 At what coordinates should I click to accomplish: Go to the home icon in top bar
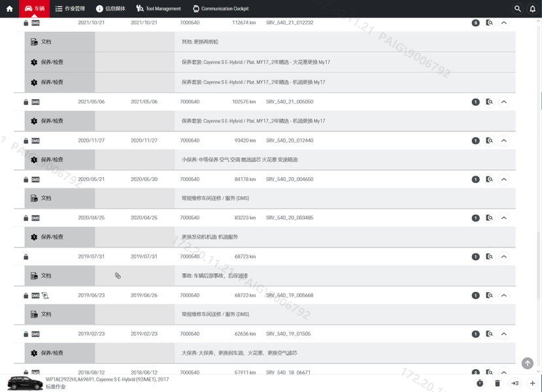[x=10, y=8]
